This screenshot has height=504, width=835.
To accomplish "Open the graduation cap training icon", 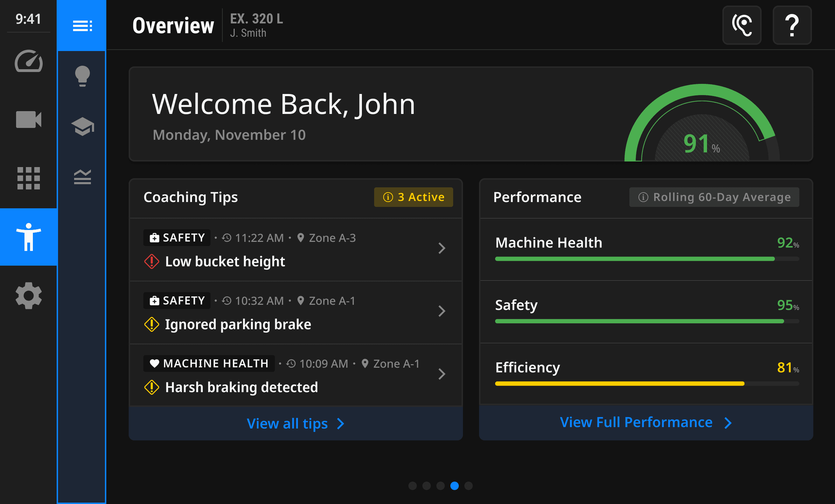I will click(x=82, y=127).
